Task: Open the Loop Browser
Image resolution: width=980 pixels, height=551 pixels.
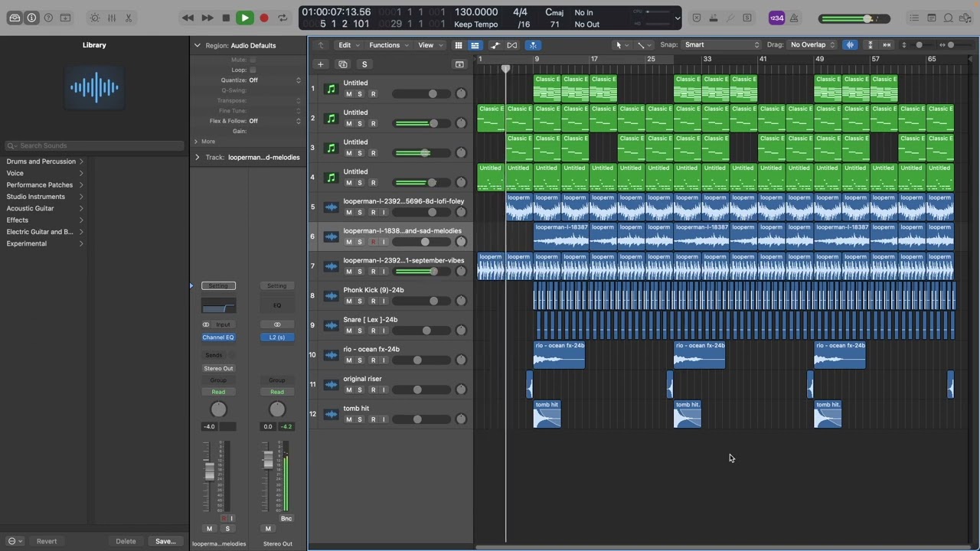Action: pyautogui.click(x=948, y=18)
